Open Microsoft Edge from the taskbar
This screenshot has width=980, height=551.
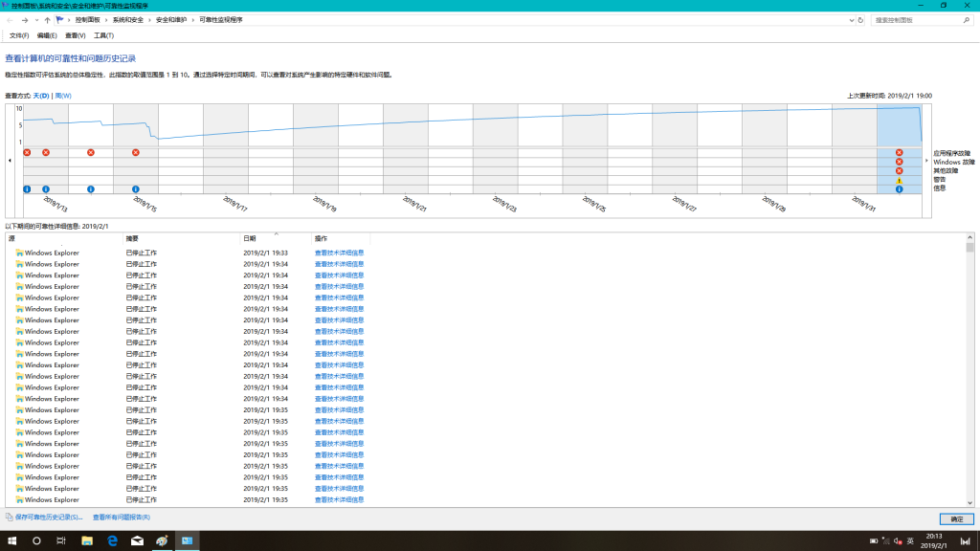(112, 540)
